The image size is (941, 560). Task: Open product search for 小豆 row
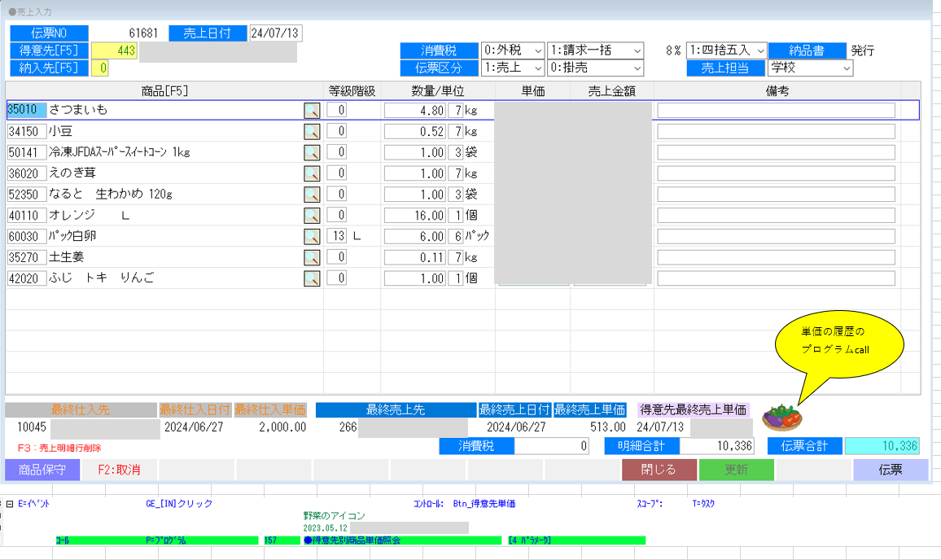(312, 132)
